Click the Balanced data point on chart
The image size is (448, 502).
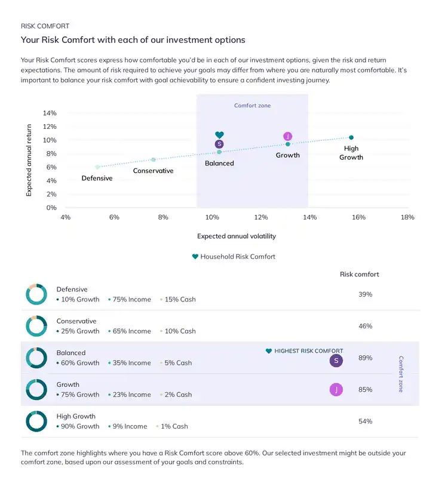coord(219,152)
